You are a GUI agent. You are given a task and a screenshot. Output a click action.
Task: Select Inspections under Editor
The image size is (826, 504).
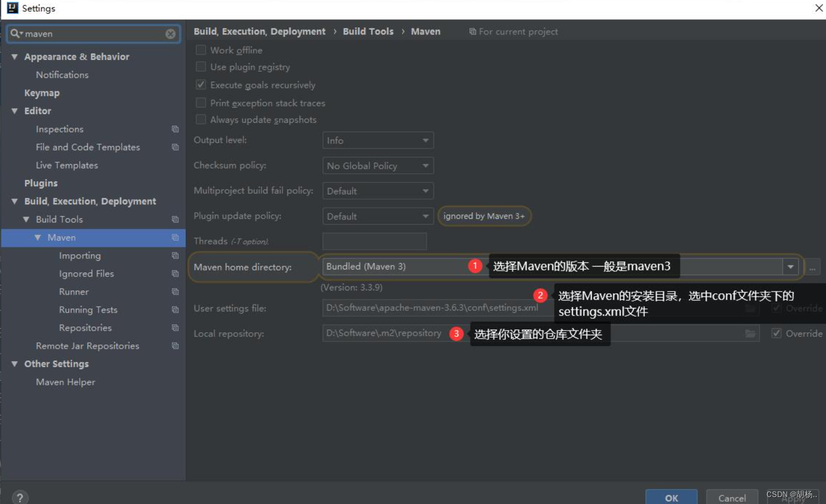(x=59, y=129)
